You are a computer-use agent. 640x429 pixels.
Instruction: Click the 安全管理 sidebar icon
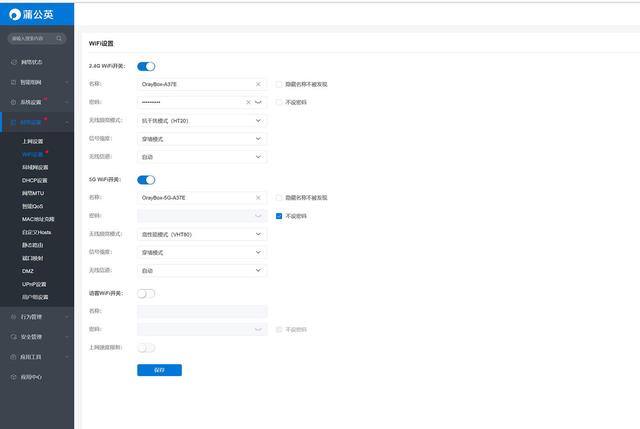(13, 337)
